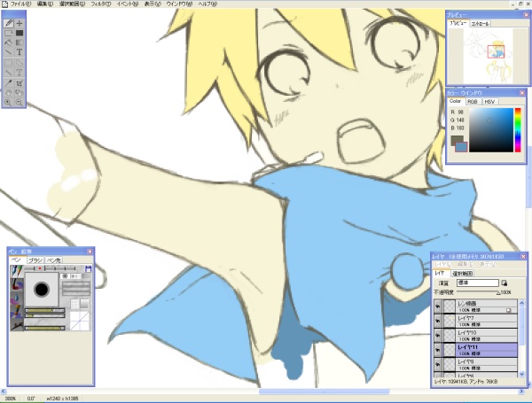532x403 pixels.
Task: Select the paint bucket fill tool
Action: 9,43
